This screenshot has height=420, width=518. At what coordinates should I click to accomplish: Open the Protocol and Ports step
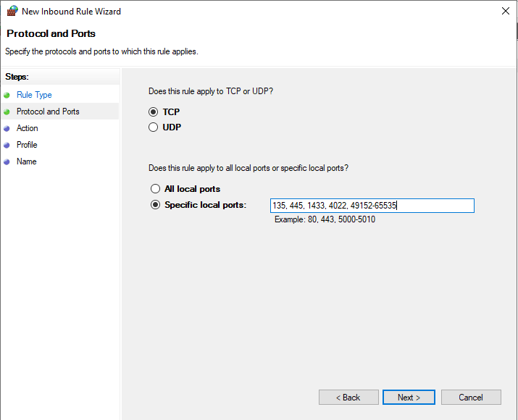[48, 112]
